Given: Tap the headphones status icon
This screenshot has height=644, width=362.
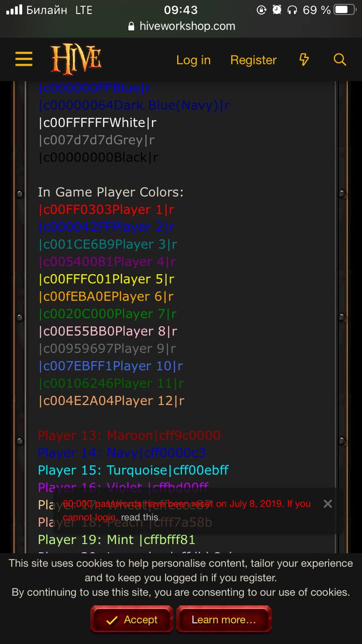Looking at the screenshot, I should pyautogui.click(x=293, y=10).
